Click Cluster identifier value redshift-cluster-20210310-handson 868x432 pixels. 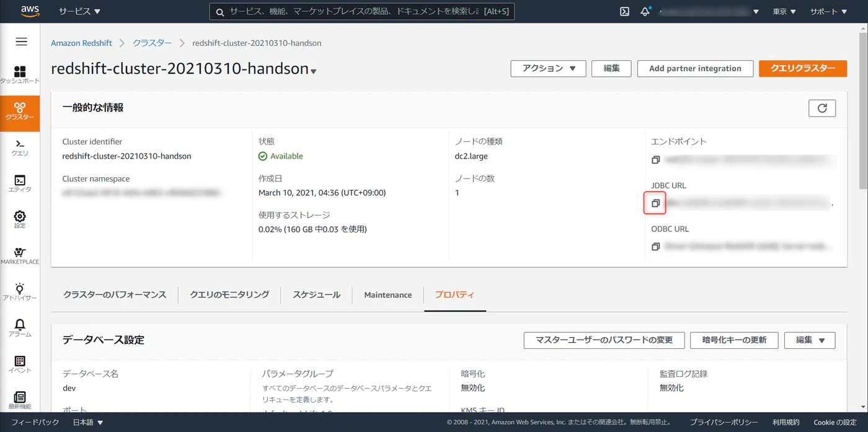[x=126, y=156]
